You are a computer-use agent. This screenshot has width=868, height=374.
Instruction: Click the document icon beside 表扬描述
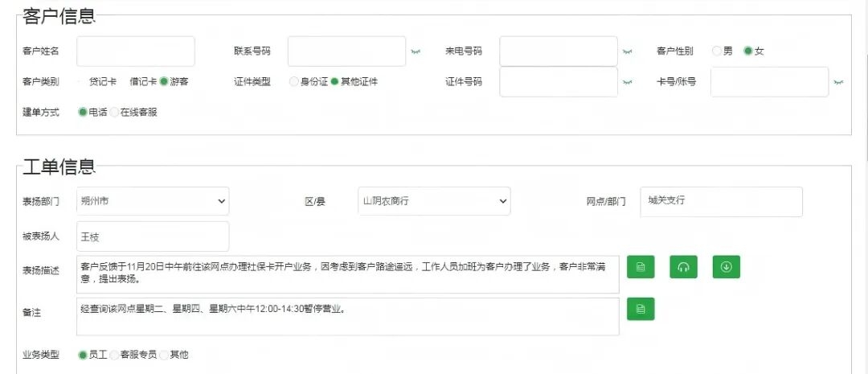(641, 267)
